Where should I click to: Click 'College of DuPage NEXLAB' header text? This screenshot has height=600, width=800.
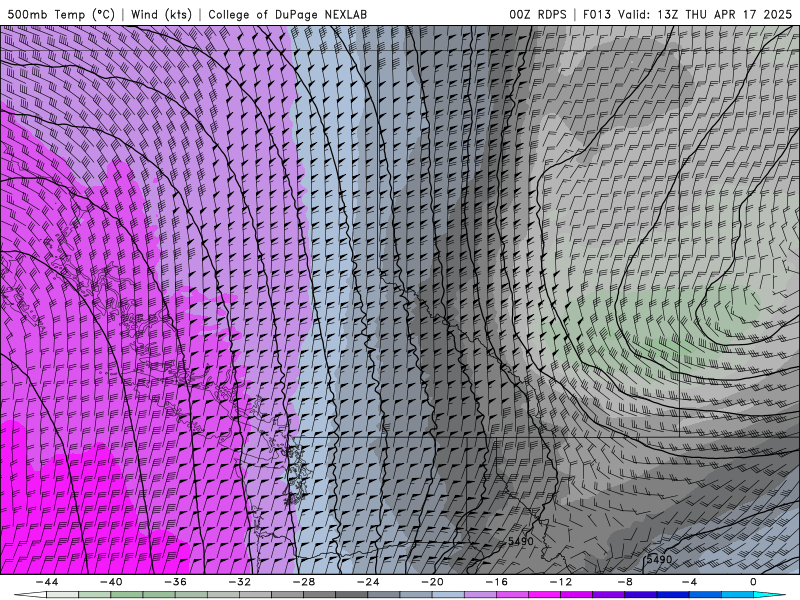(287, 14)
